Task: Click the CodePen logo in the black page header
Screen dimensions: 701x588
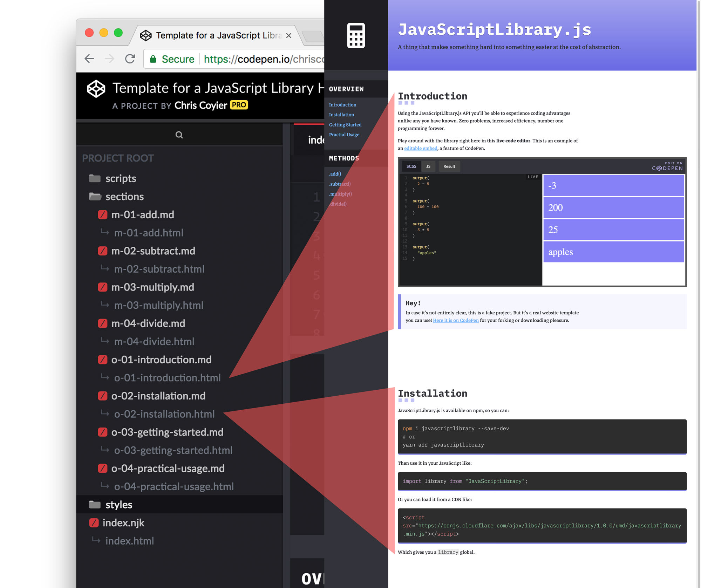Action: 97,88
